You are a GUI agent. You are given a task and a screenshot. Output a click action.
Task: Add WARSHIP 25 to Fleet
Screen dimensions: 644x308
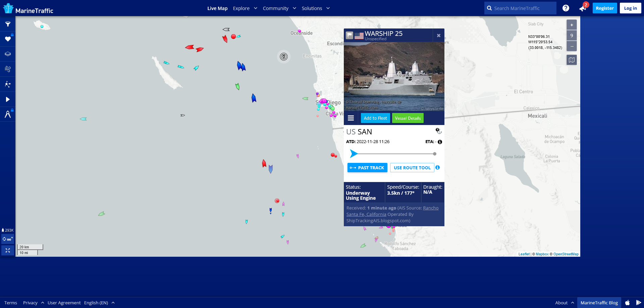coord(375,118)
